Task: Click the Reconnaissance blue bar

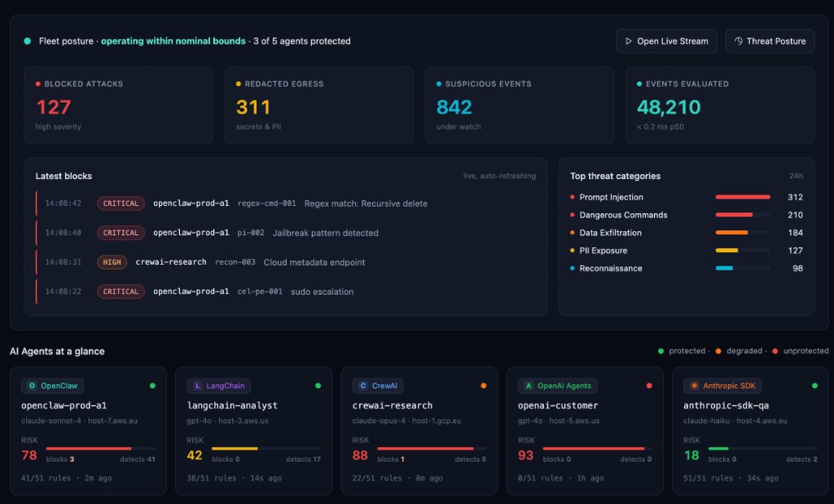Action: point(724,268)
